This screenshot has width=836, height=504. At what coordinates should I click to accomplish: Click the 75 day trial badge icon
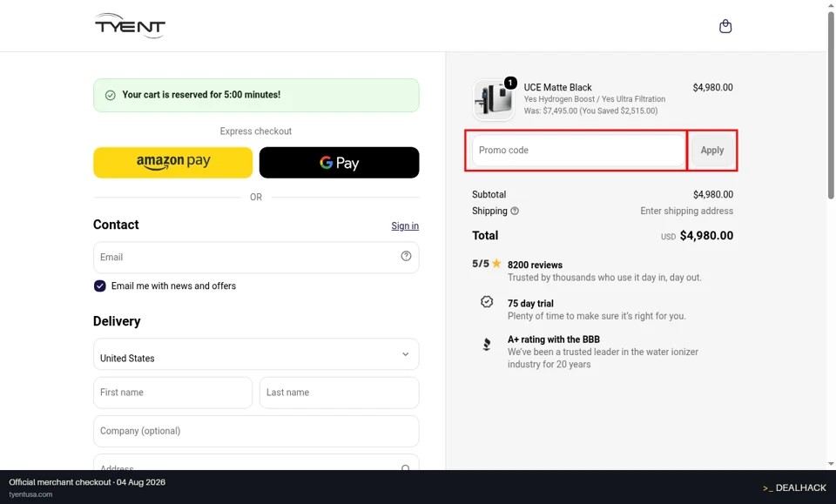click(x=487, y=302)
